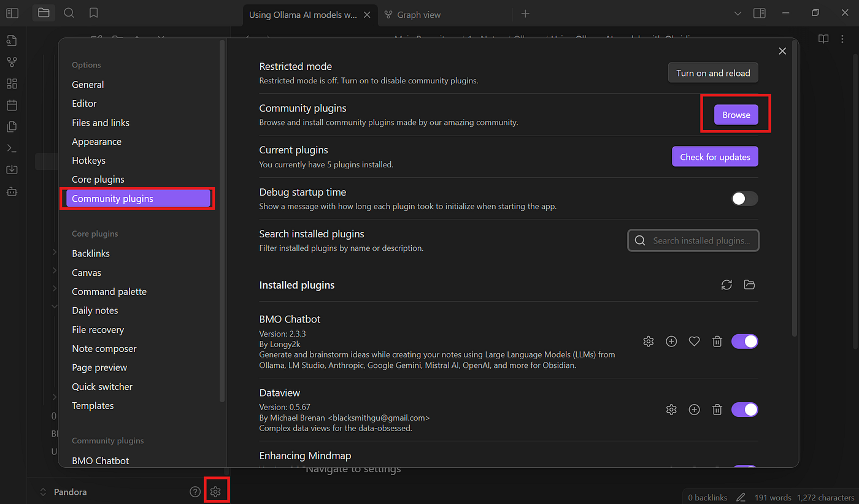Click Turn on and reload button
This screenshot has height=504, width=859.
click(x=713, y=73)
